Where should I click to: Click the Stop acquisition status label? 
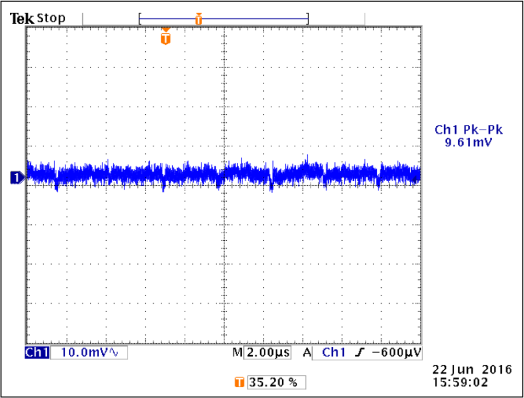51,18
